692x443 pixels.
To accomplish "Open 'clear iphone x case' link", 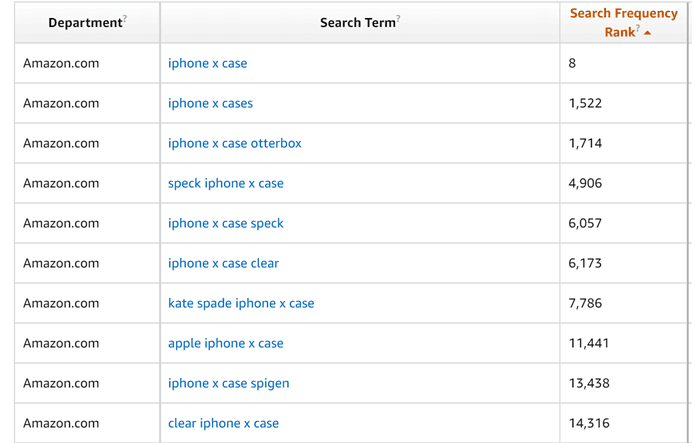I will (x=223, y=423).
